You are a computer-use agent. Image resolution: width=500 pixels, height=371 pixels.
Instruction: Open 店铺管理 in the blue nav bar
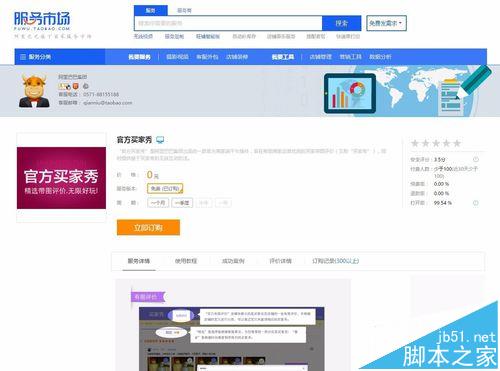point(320,57)
